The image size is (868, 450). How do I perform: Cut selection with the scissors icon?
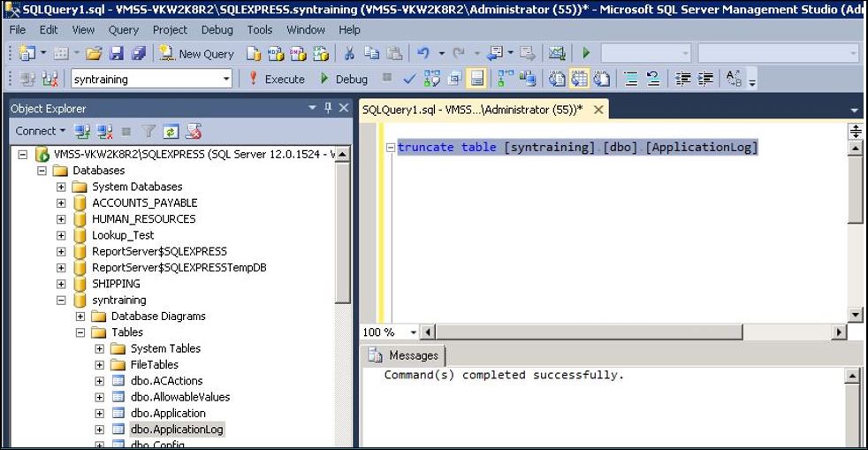pyautogui.click(x=349, y=54)
